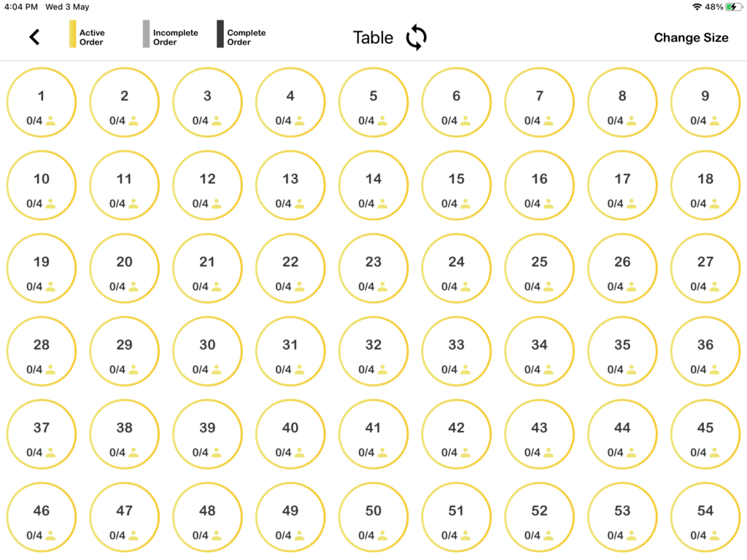Tap the person icon on table 37
This screenshot has height=560, width=747.
pos(50,453)
